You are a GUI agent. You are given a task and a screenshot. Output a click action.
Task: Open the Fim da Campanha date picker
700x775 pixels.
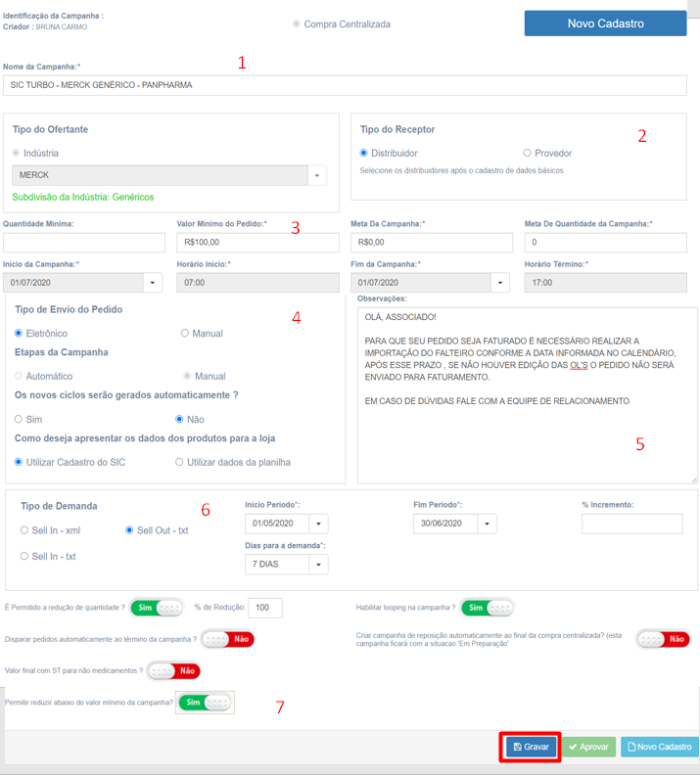pos(499,283)
